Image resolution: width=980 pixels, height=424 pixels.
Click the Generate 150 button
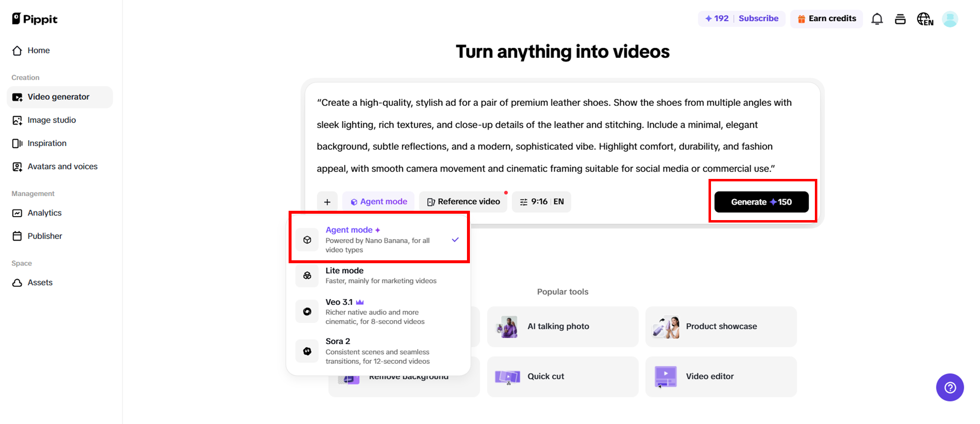[761, 202]
